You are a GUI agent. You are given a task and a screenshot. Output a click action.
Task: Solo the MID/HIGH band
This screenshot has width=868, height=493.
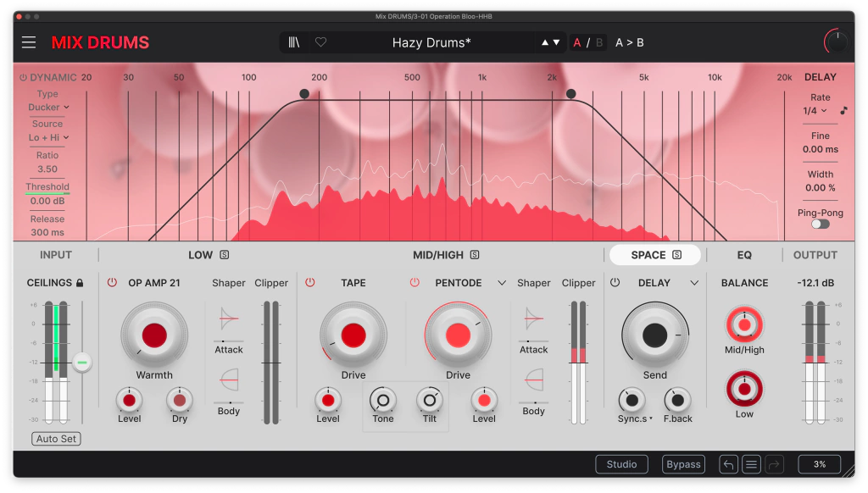coord(475,255)
